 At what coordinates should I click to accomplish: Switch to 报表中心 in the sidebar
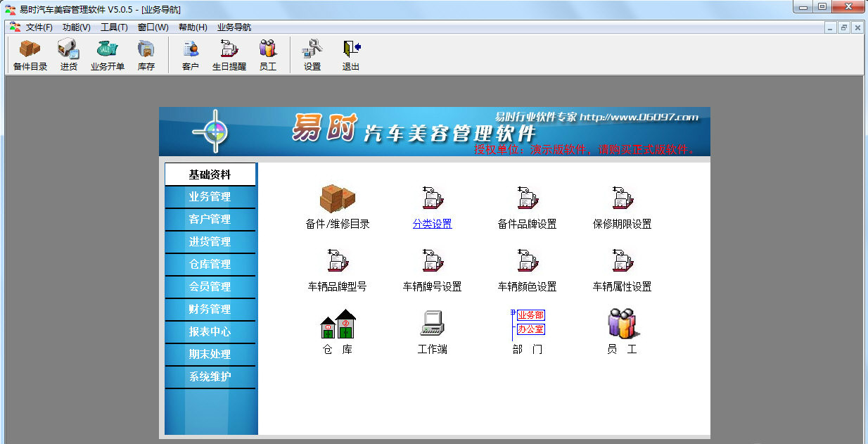tap(210, 332)
